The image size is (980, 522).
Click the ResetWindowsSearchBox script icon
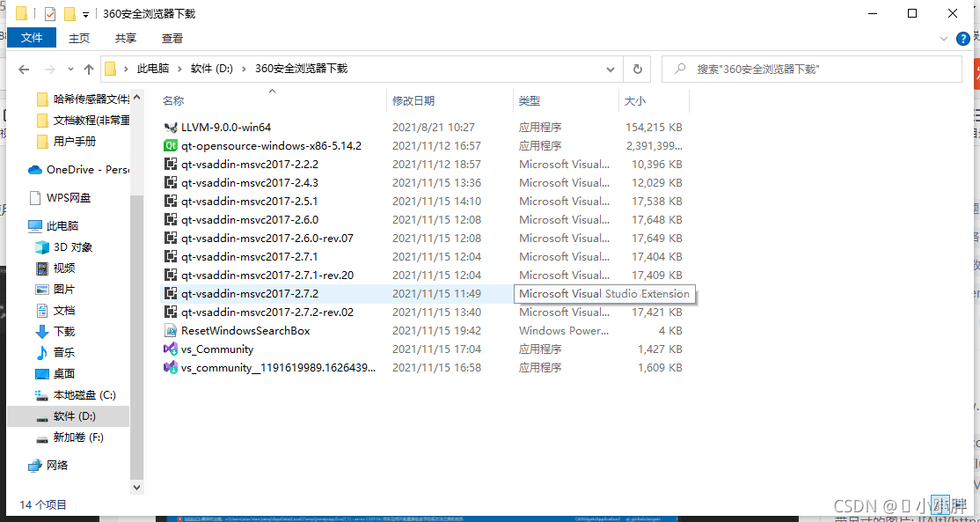point(170,331)
